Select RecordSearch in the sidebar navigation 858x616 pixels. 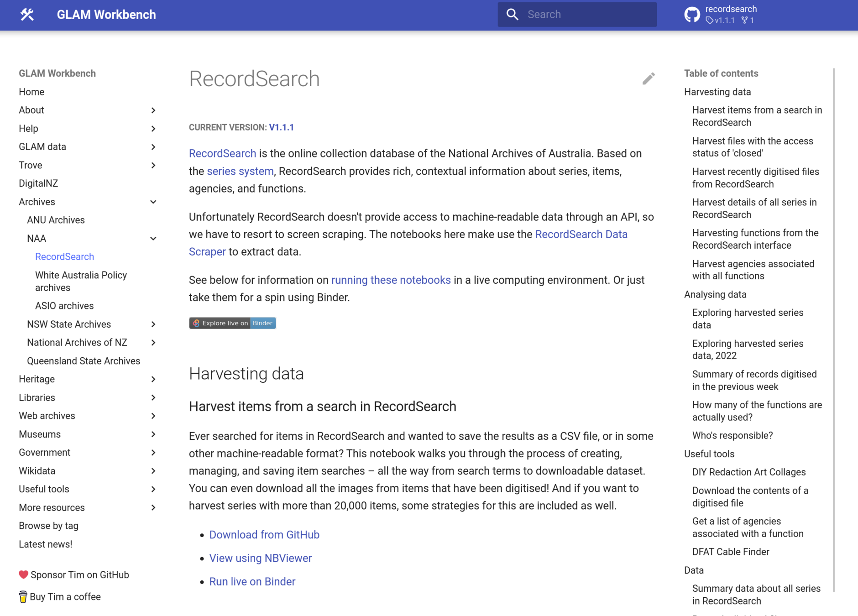click(64, 257)
